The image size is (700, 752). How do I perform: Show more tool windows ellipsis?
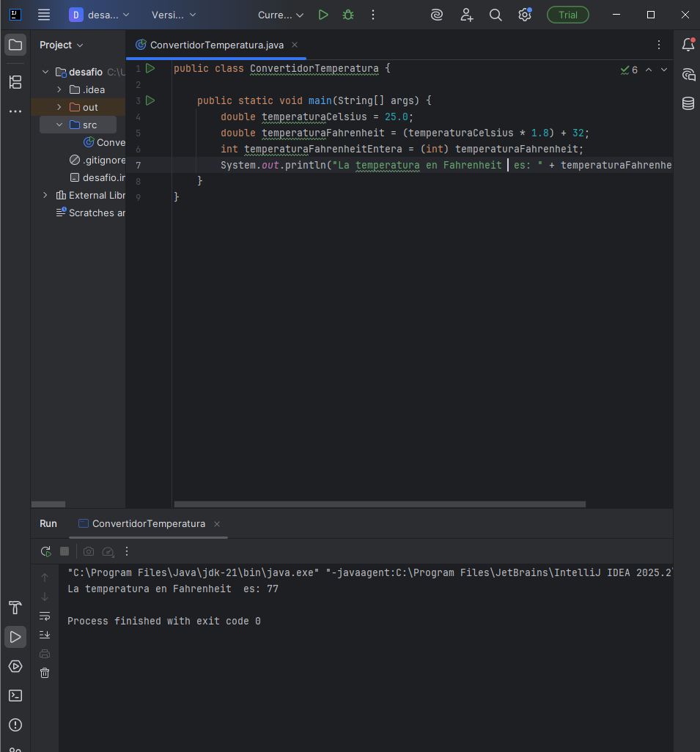[15, 111]
